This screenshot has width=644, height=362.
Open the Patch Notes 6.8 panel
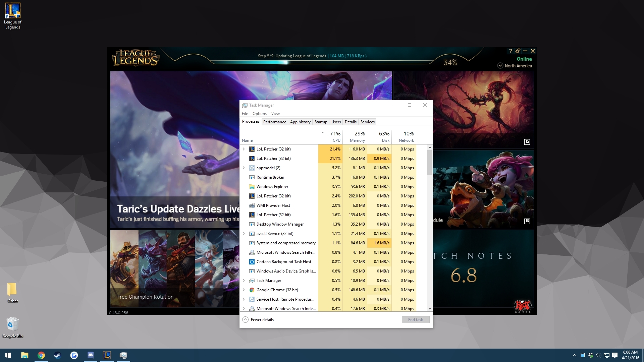483,269
